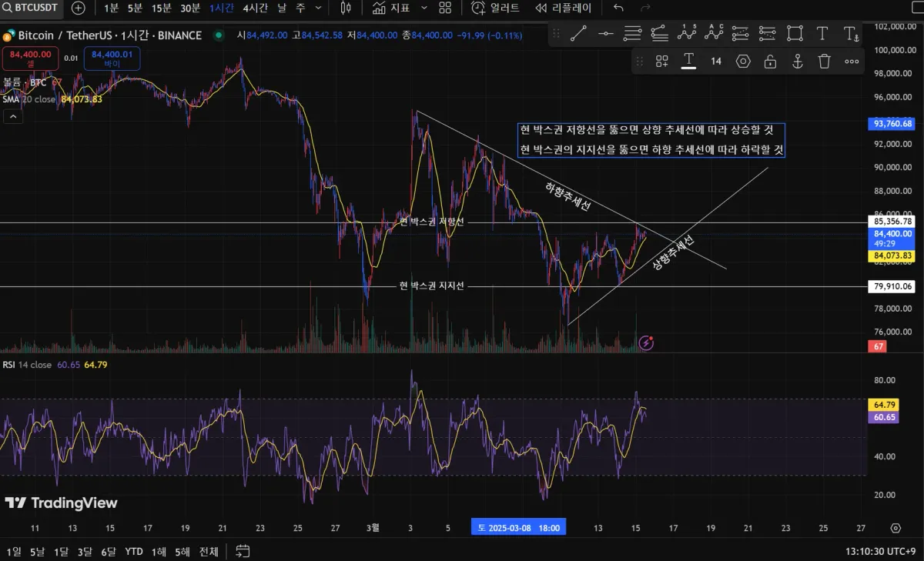Viewport: 924px width, 561px height.
Task: Click the 현 박스권 지지선 line label
Action: click(431, 286)
